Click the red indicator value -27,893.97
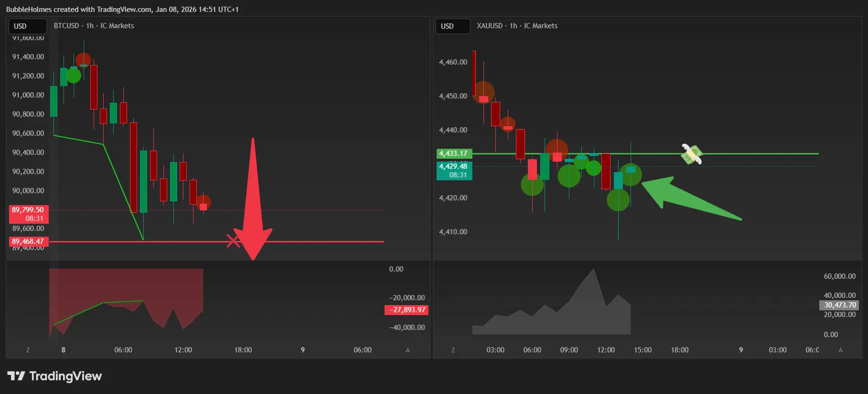The height and width of the screenshot is (394, 868). (407, 310)
